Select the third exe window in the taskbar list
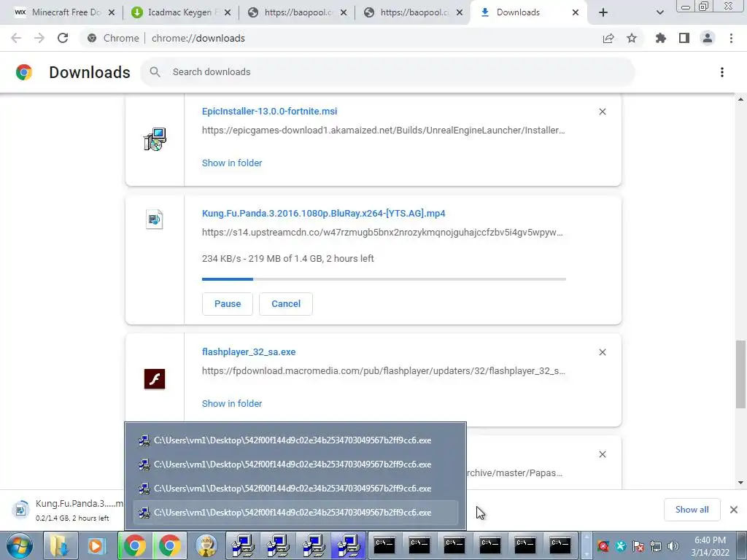 click(x=295, y=489)
